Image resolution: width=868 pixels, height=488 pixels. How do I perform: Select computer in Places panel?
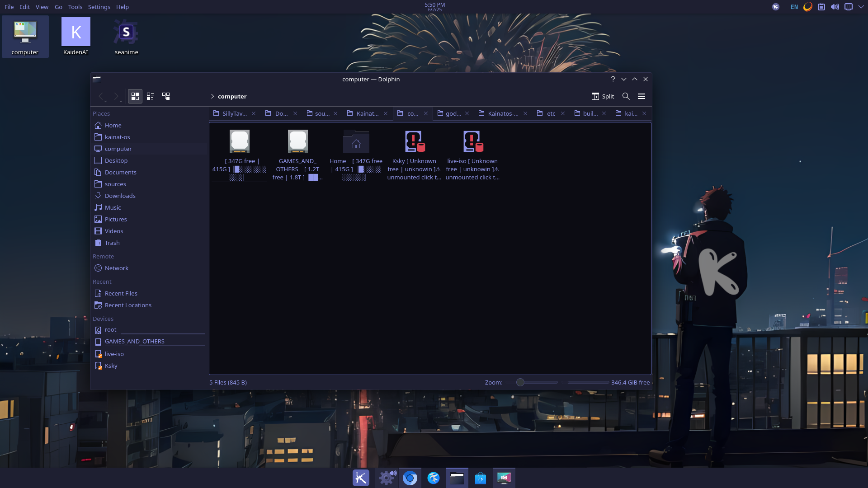pos(149,149)
